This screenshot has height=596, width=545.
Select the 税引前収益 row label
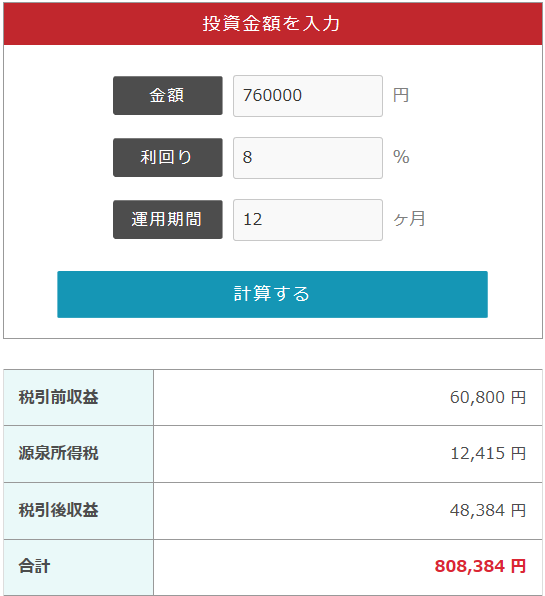59,397
